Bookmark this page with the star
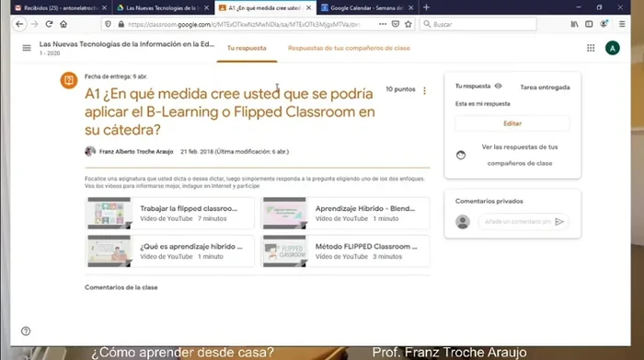Viewport: 644px width, 360px height. 408,24
